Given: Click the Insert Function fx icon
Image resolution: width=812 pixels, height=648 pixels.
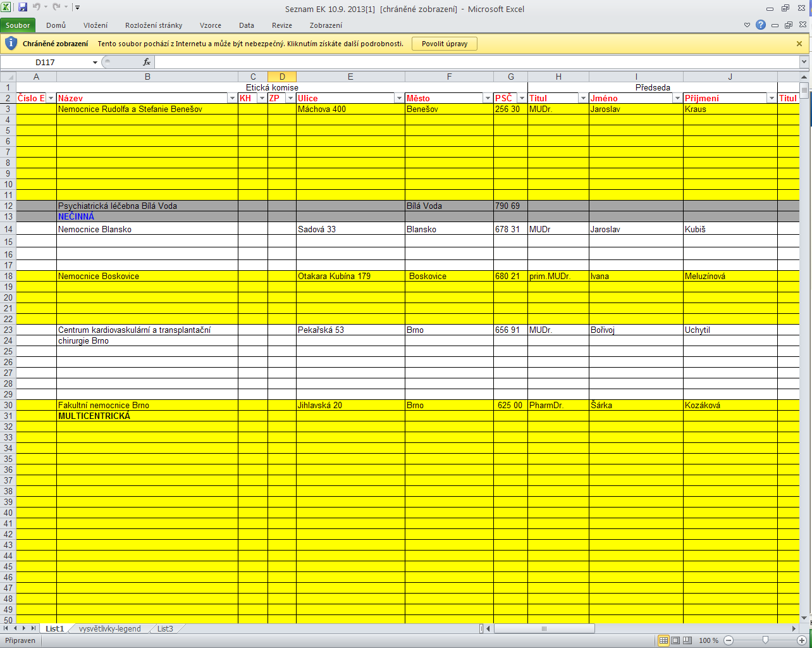Looking at the screenshot, I should (x=147, y=62).
